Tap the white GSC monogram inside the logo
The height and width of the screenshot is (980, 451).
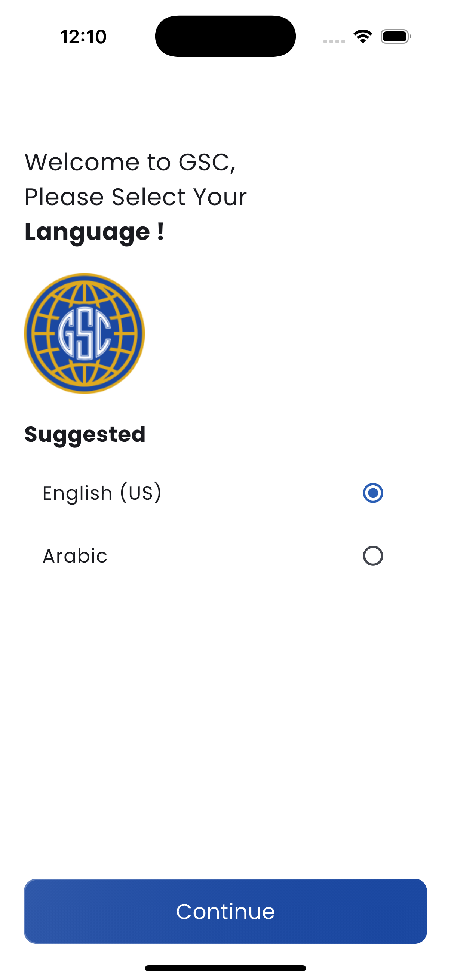pyautogui.click(x=85, y=333)
